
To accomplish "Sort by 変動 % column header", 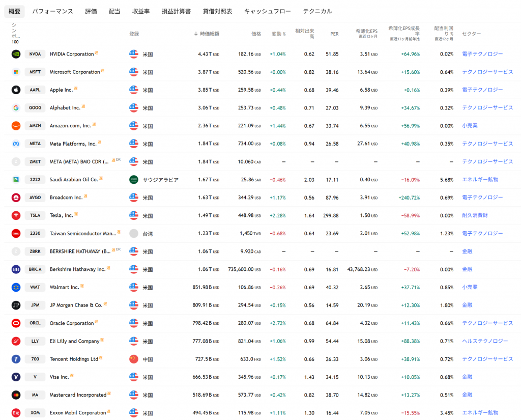I will click(278, 34).
